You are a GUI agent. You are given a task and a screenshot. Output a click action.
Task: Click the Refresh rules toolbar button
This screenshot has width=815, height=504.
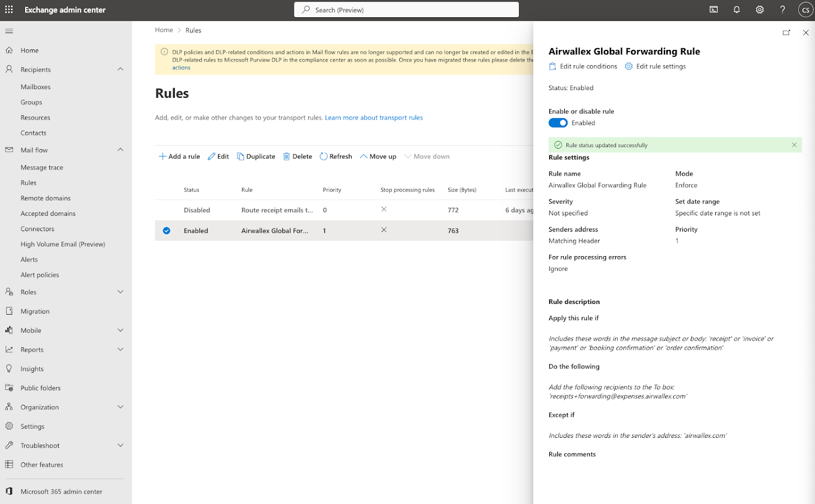click(336, 156)
